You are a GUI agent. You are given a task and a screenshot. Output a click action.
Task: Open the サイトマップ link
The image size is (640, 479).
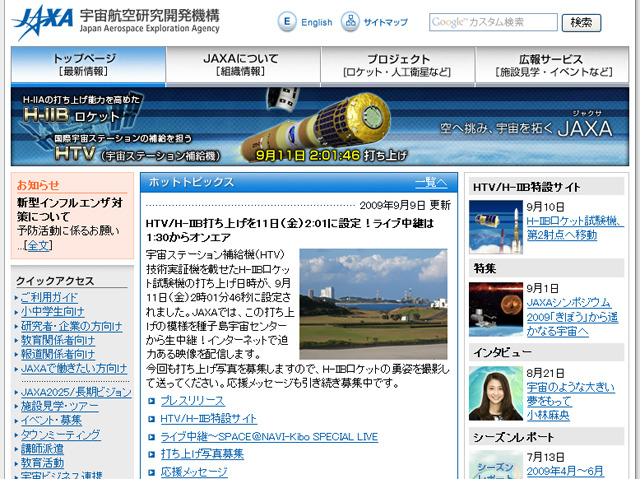(385, 22)
